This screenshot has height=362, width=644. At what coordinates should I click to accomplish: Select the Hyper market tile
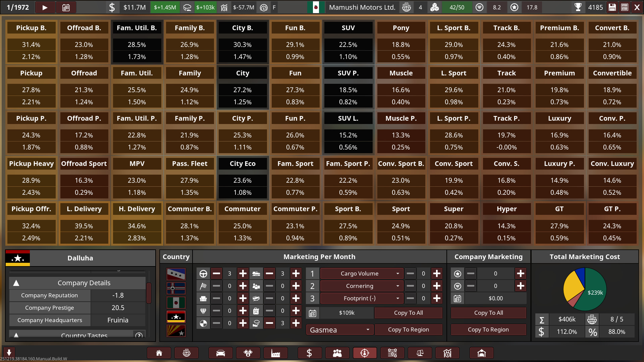506,209
